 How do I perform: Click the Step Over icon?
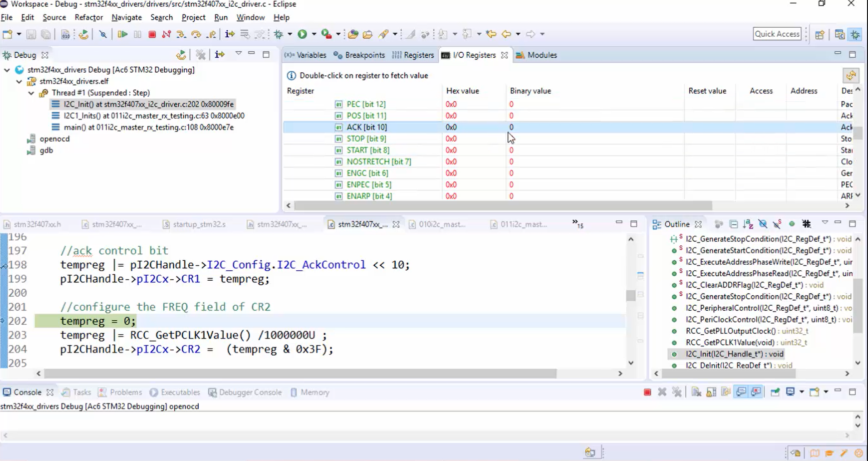pyautogui.click(x=196, y=34)
